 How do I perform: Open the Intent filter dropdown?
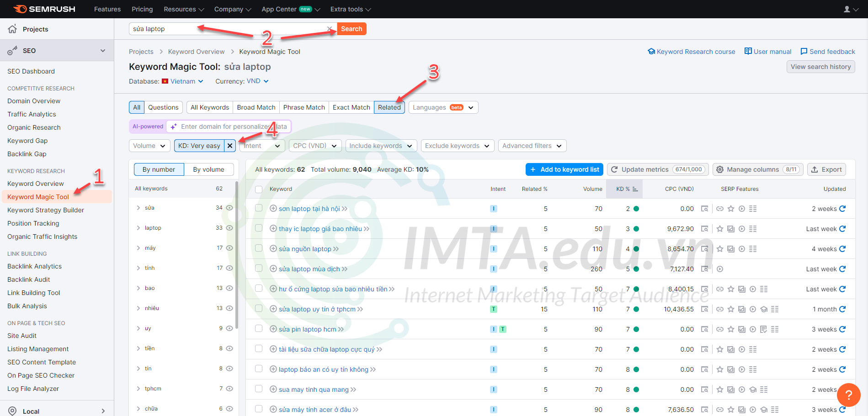click(262, 146)
